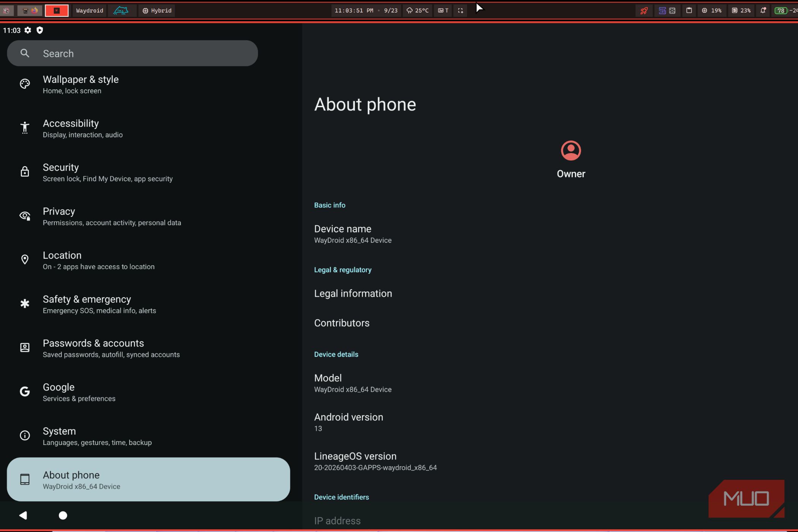Click the grey fan icon in top bar

pos(672,11)
